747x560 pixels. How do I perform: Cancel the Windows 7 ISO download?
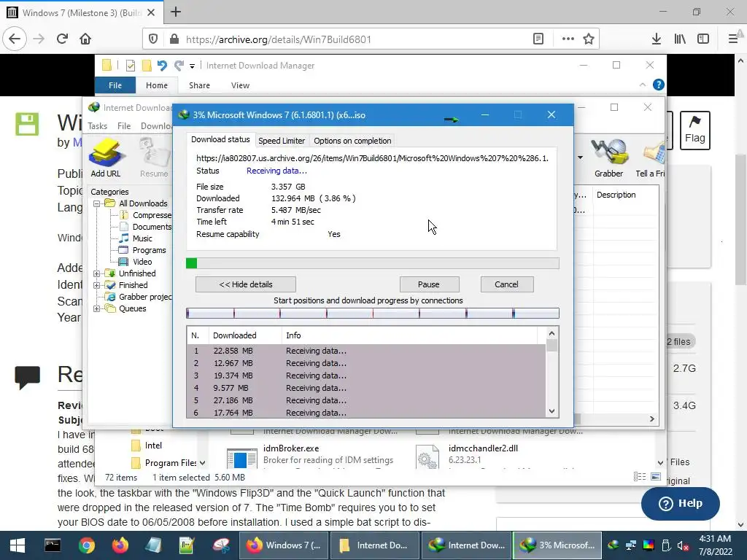[506, 284]
